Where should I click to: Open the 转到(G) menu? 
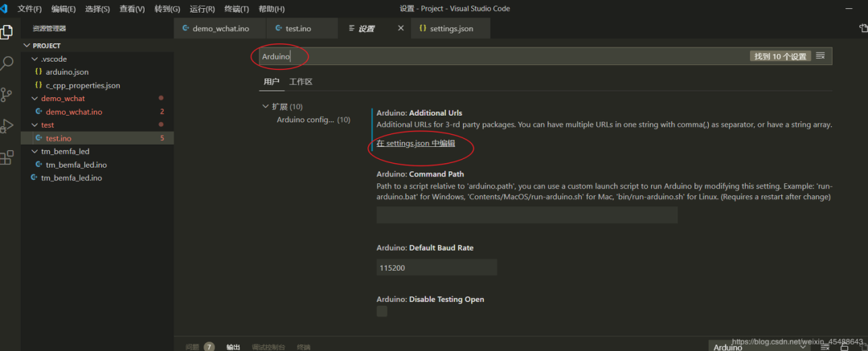[167, 9]
